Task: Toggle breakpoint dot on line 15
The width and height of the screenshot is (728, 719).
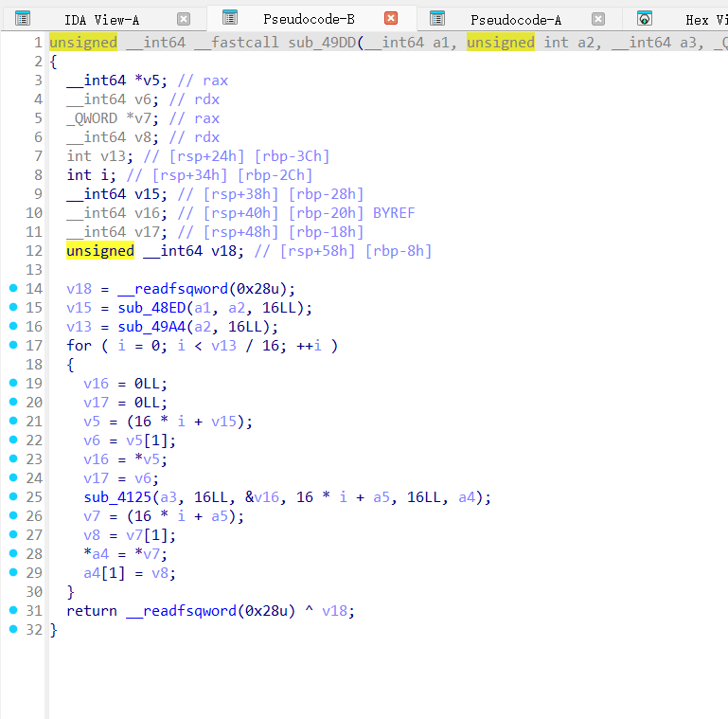Action: point(13,307)
